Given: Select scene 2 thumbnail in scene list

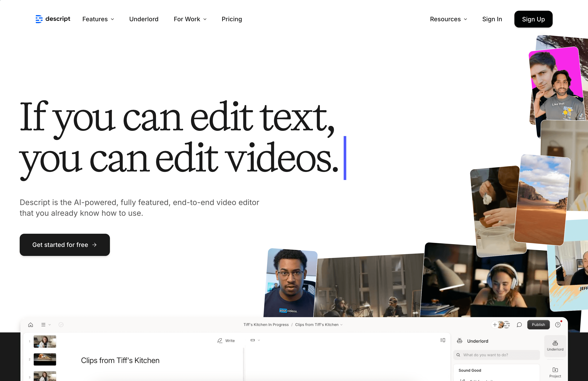Looking at the screenshot, I should 45,359.
